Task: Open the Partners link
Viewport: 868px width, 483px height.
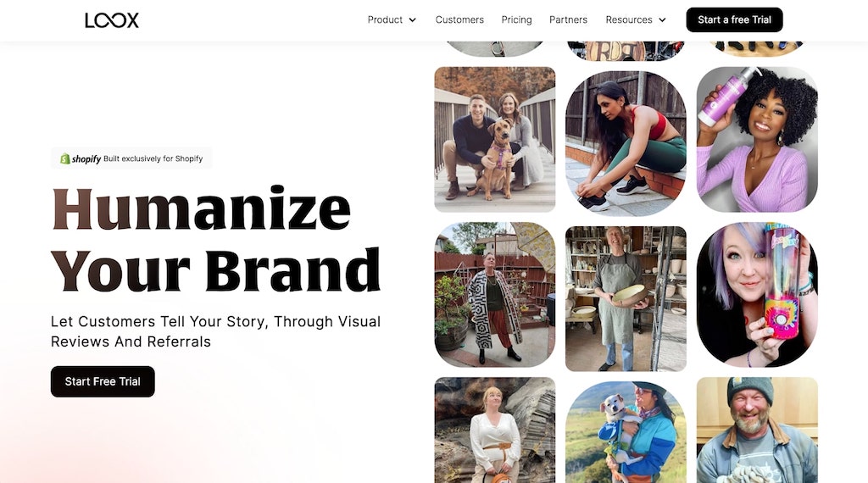Action: tap(568, 20)
